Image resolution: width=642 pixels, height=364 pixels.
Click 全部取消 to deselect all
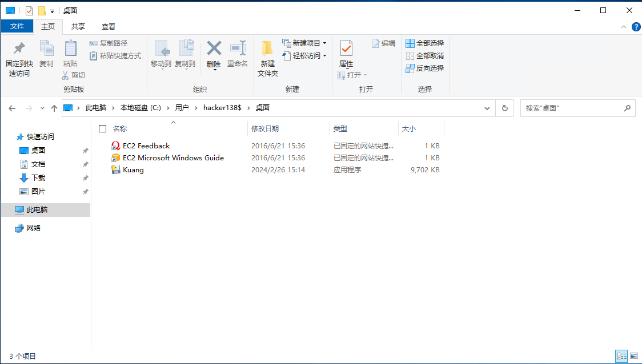pyautogui.click(x=424, y=56)
